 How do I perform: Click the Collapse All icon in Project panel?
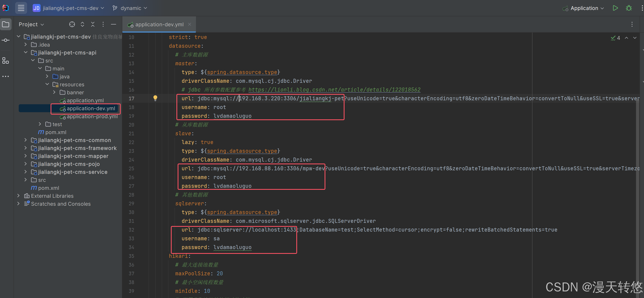point(93,24)
